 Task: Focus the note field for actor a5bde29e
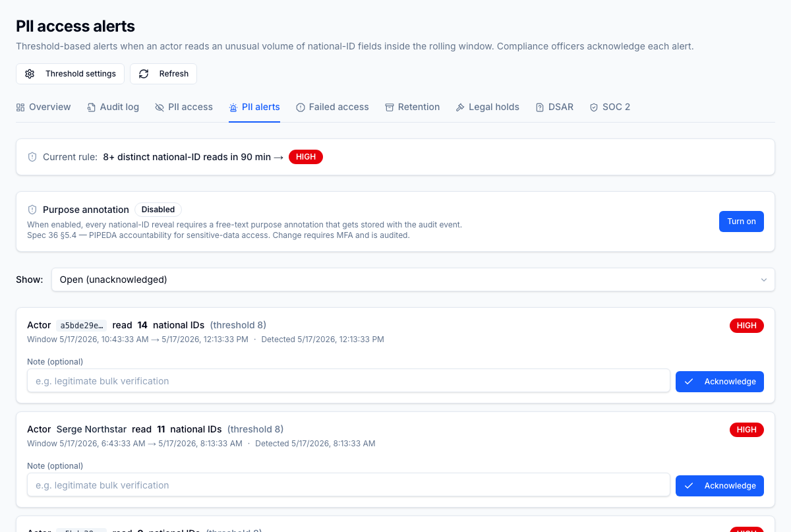point(349,381)
